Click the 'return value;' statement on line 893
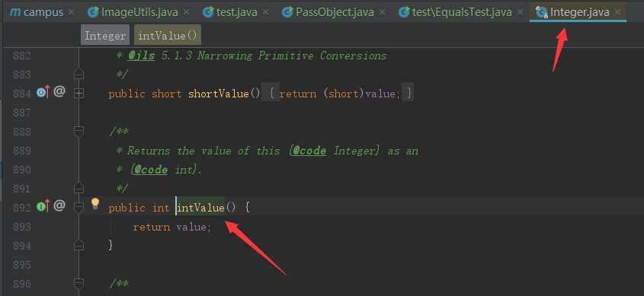 [x=171, y=227]
